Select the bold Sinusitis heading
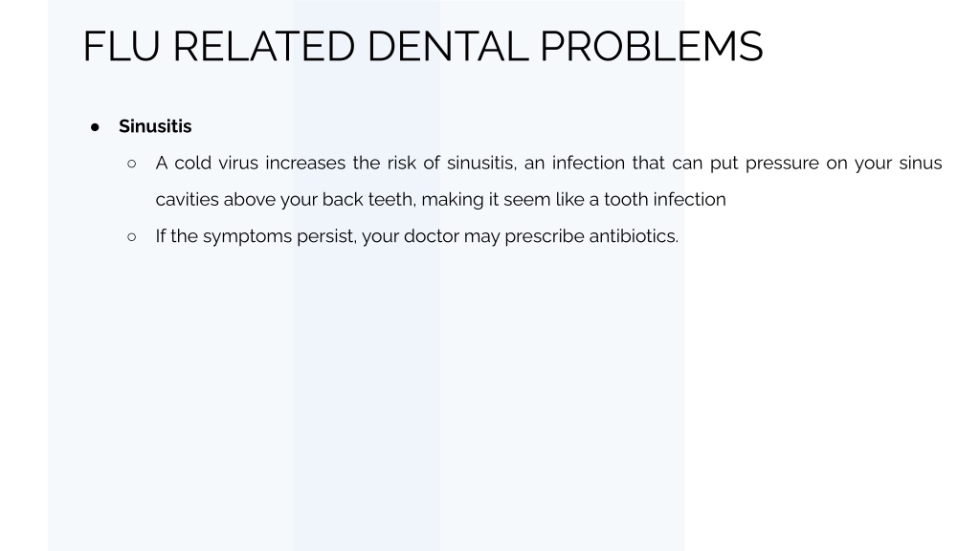 point(155,126)
